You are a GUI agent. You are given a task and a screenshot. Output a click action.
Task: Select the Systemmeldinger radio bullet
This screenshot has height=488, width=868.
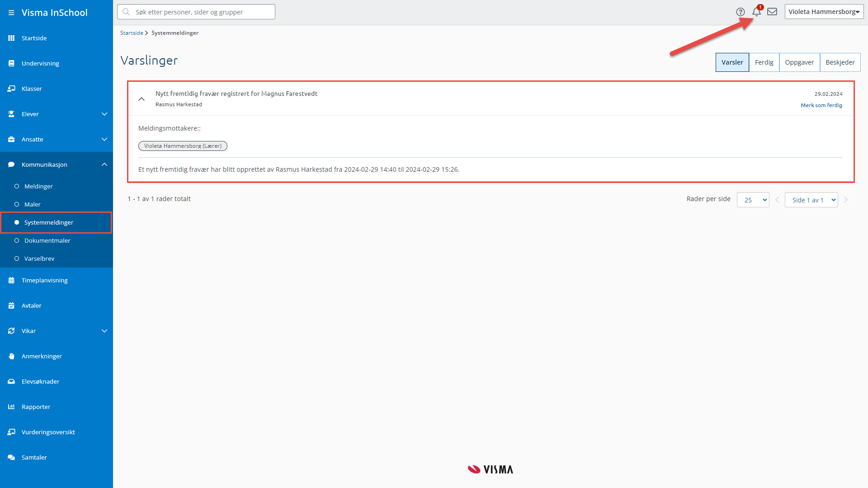[x=17, y=222]
